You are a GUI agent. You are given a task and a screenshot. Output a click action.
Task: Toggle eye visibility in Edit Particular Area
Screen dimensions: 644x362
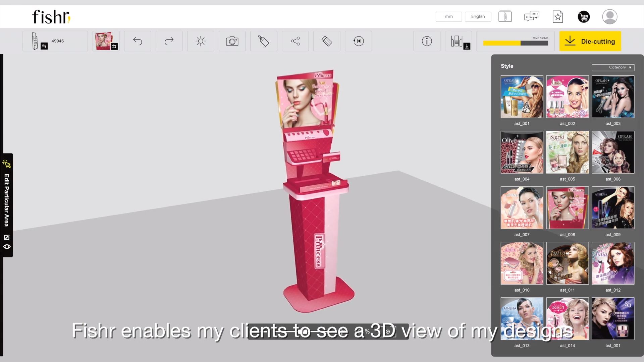click(7, 247)
